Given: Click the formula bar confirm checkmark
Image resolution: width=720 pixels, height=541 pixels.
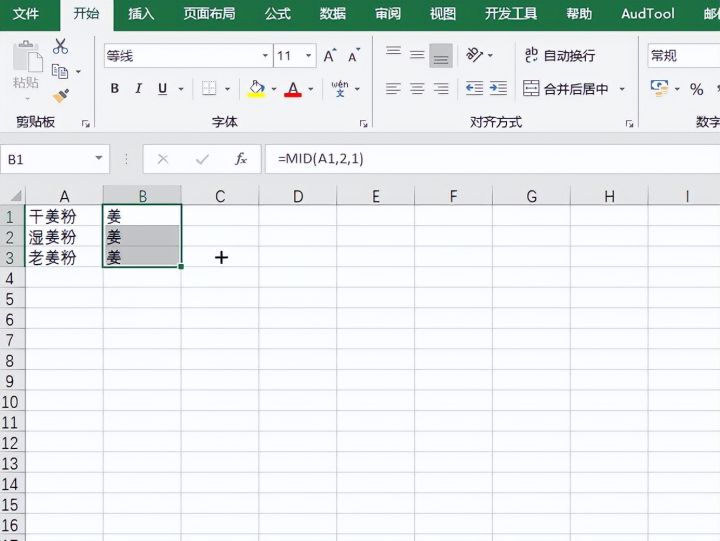Looking at the screenshot, I should (x=202, y=159).
